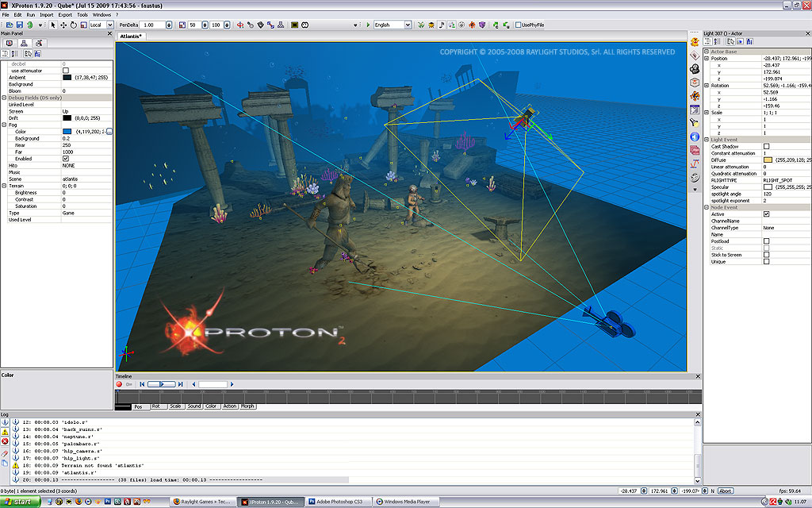Toggle the Postload checkbox
The height and width of the screenshot is (508, 812).
767,241
